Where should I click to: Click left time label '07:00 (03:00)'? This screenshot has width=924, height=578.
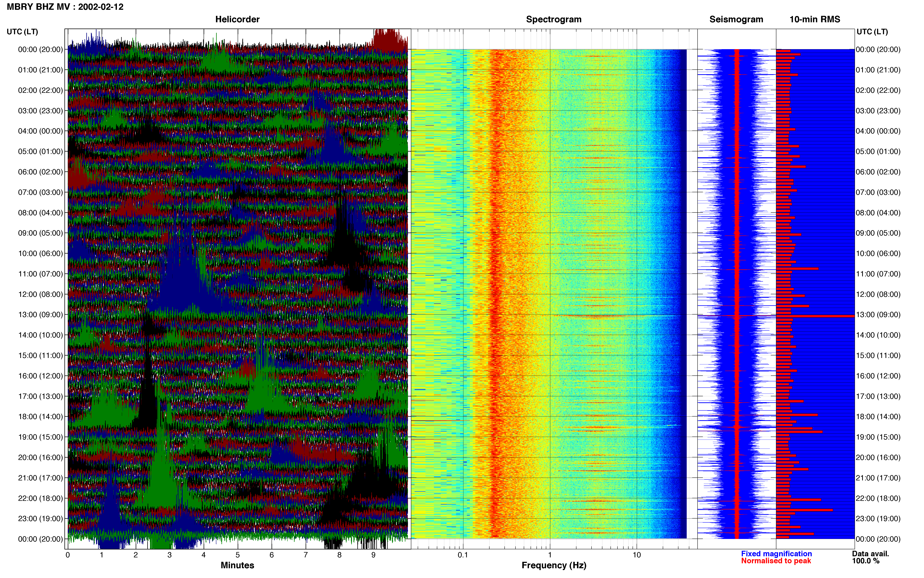[41, 192]
